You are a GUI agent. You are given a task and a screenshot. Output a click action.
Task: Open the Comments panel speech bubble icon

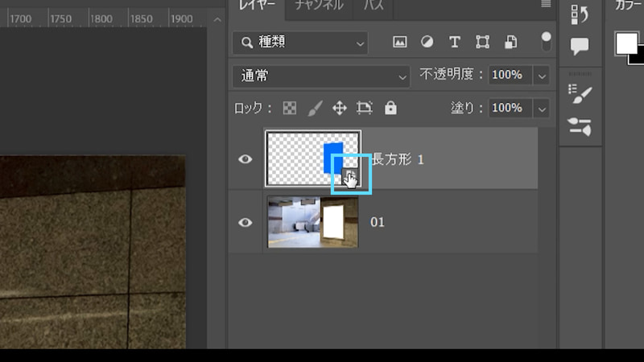point(580,46)
